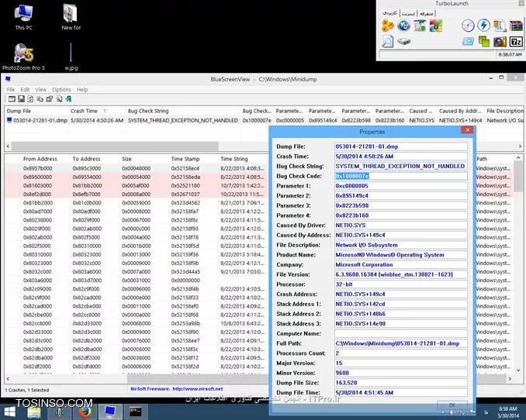Select driver row with From Address 0x81603000
Screen dimensions: 526x420
click(137, 185)
